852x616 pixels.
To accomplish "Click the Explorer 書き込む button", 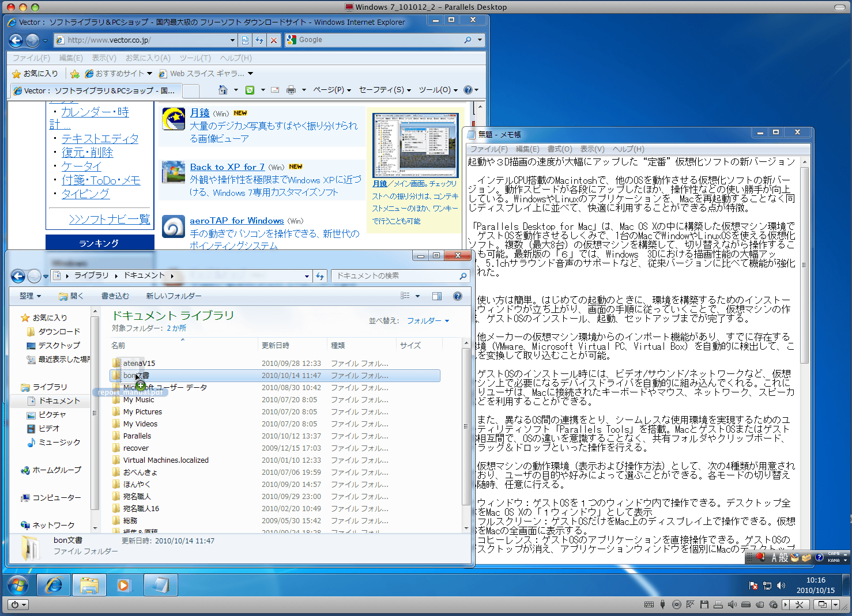I will (x=115, y=296).
